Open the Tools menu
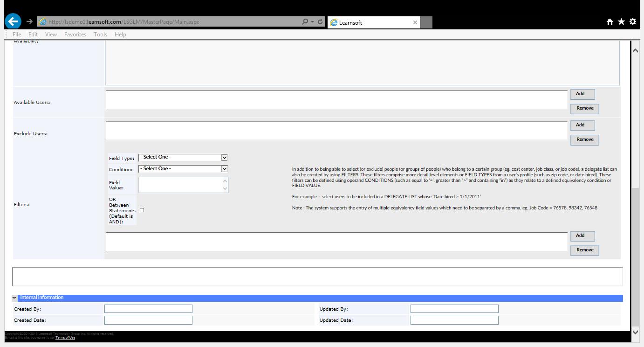 pos(100,35)
